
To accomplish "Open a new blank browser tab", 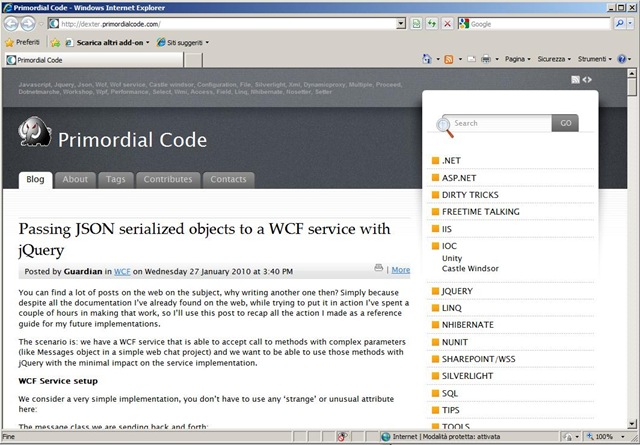I will point(193,60).
